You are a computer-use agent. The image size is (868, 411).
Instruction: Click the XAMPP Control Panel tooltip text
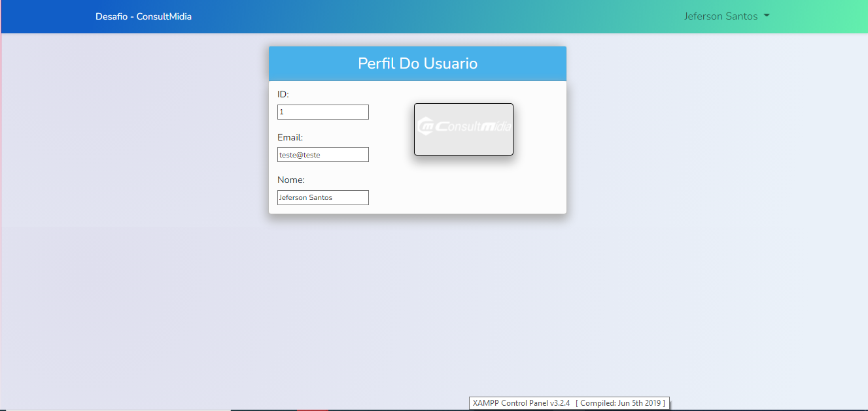569,403
